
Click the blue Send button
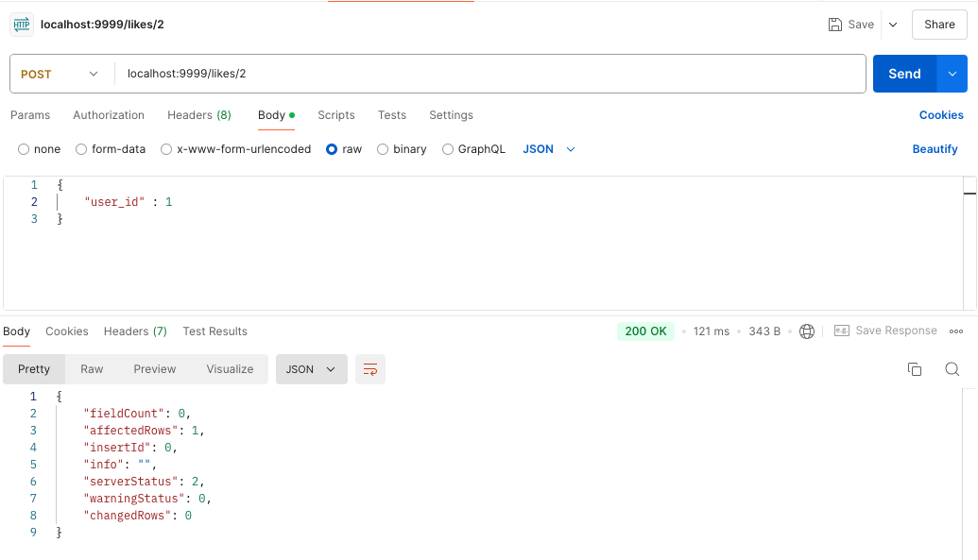(904, 74)
